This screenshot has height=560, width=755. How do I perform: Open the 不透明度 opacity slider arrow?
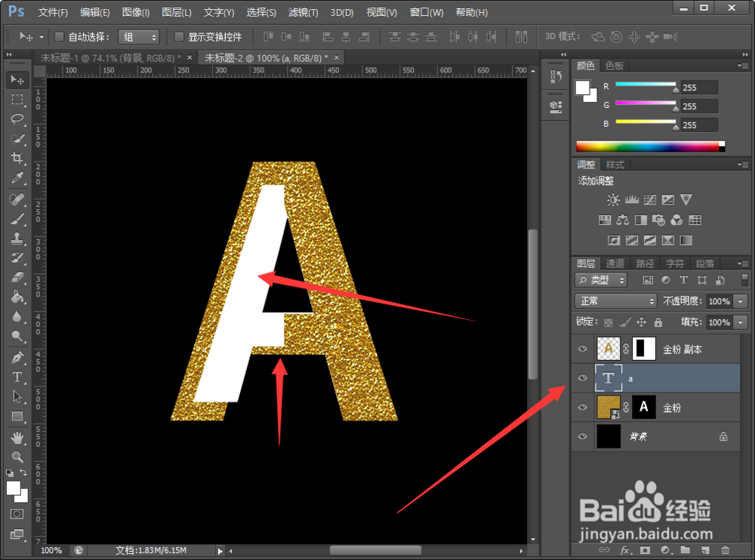click(x=741, y=301)
